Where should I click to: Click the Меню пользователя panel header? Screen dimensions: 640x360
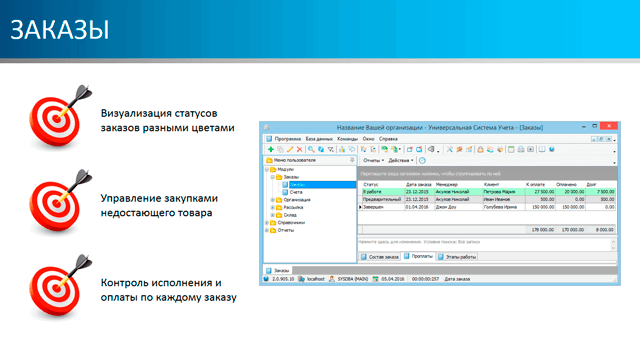point(310,160)
